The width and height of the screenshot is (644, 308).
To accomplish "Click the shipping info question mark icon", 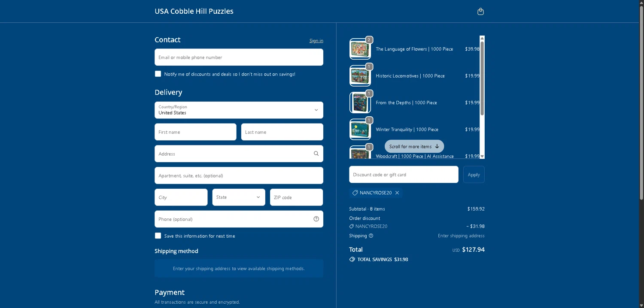I will tap(371, 236).
